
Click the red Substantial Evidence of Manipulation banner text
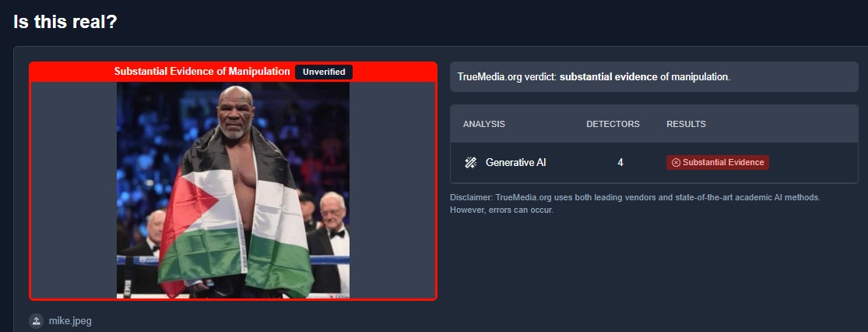[202, 72]
